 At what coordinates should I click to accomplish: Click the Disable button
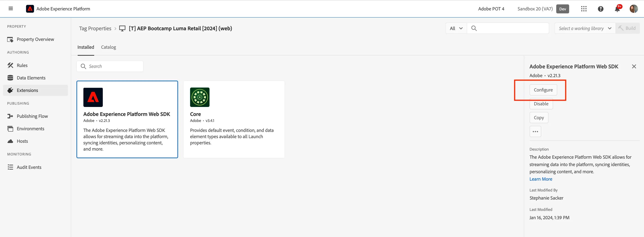click(x=541, y=104)
